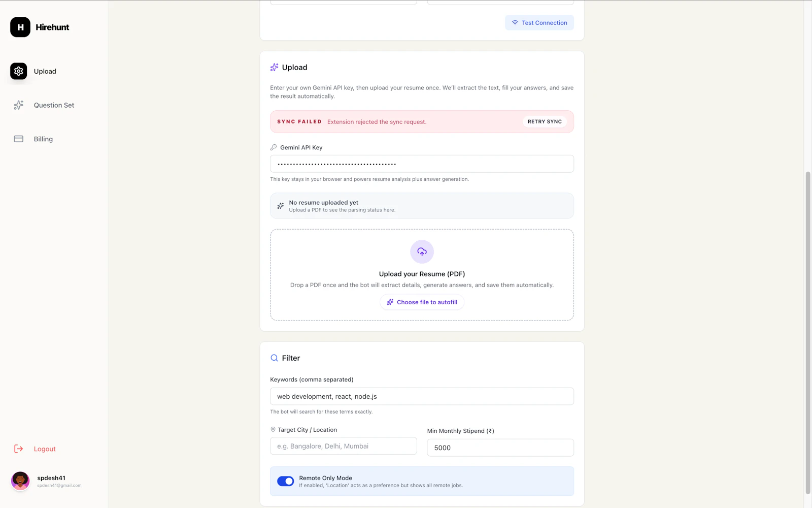Click the 'Filter' section heading

point(291,358)
